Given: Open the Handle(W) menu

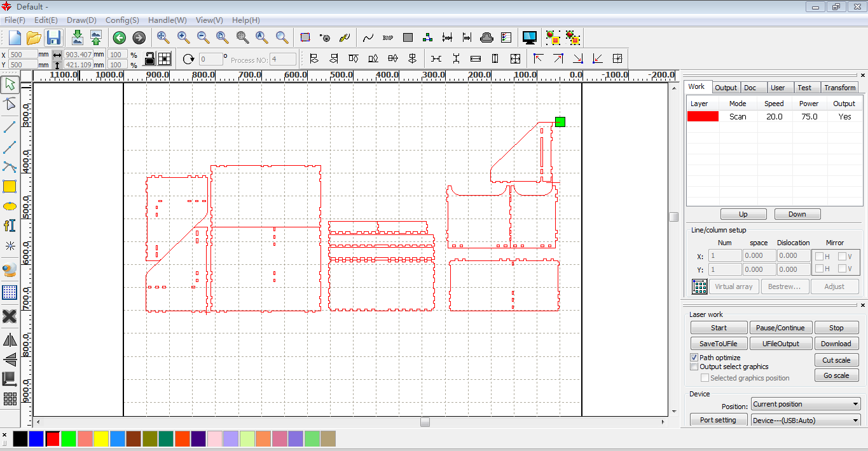Looking at the screenshot, I should tap(167, 20).
